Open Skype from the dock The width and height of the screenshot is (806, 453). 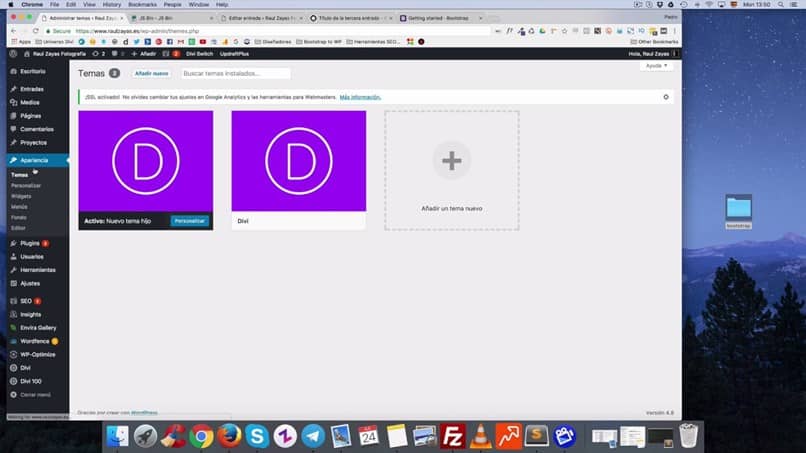click(x=257, y=436)
